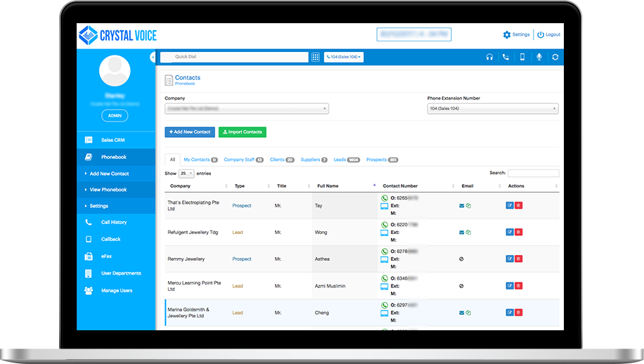The image size is (644, 364).
Task: Sort table by Full Name column
Action: [x=344, y=186]
